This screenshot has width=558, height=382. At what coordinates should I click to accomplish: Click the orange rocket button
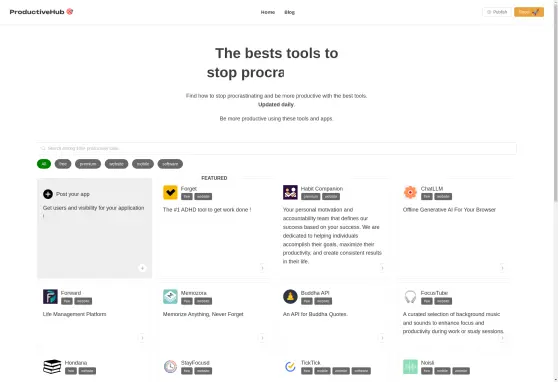(529, 12)
